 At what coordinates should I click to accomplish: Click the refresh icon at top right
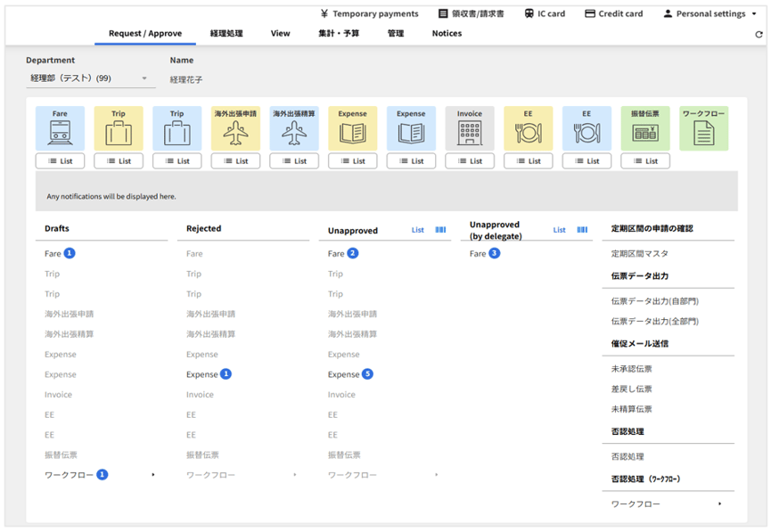[759, 35]
